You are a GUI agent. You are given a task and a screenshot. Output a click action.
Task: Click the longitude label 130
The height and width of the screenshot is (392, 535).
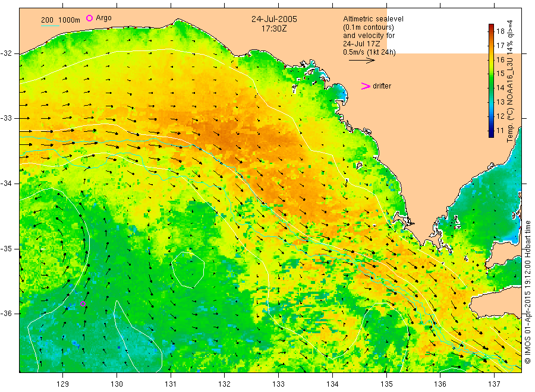point(117,384)
